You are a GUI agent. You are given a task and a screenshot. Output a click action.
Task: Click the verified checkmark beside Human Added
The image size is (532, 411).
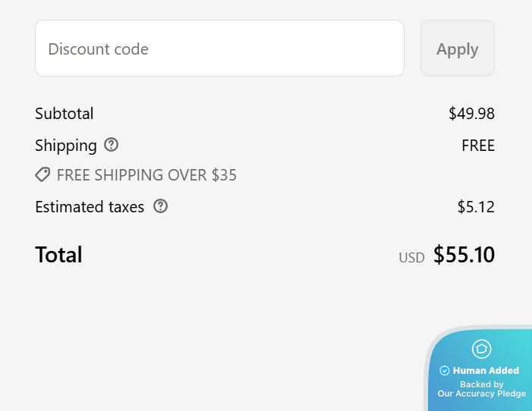click(445, 371)
